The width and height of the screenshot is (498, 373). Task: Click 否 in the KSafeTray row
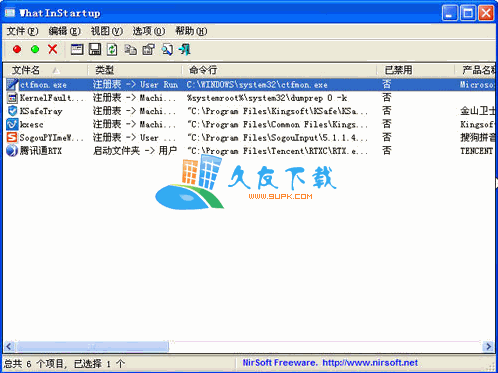tap(386, 111)
